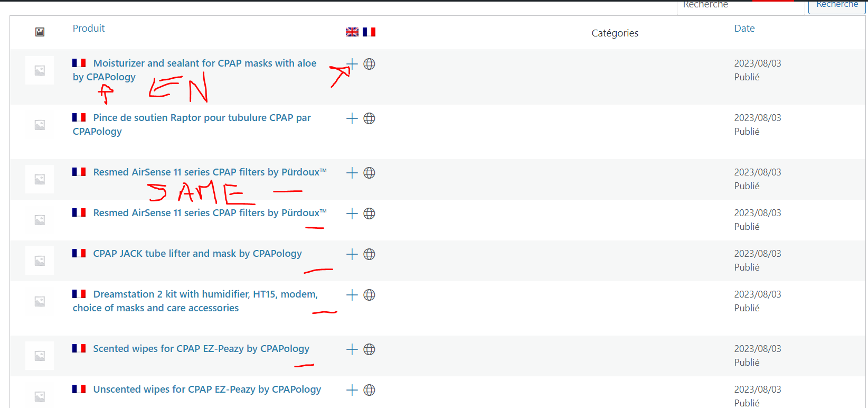Click thumbnail of Dreamstation 2 kit product

(x=40, y=301)
